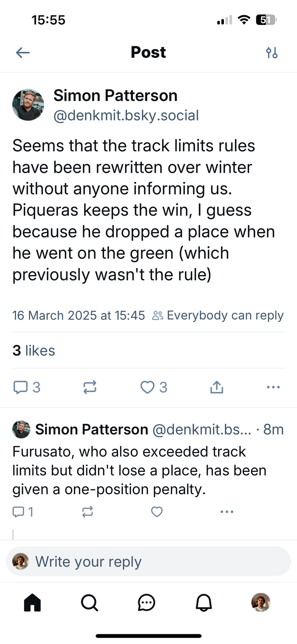Like the main post with heart icon

[147, 387]
